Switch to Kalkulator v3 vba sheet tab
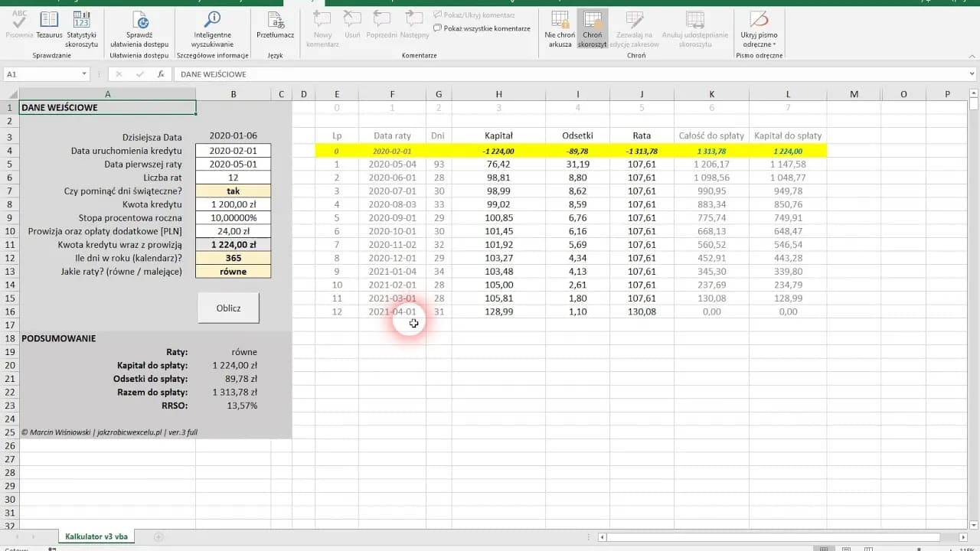The height and width of the screenshot is (551, 980). tap(96, 537)
